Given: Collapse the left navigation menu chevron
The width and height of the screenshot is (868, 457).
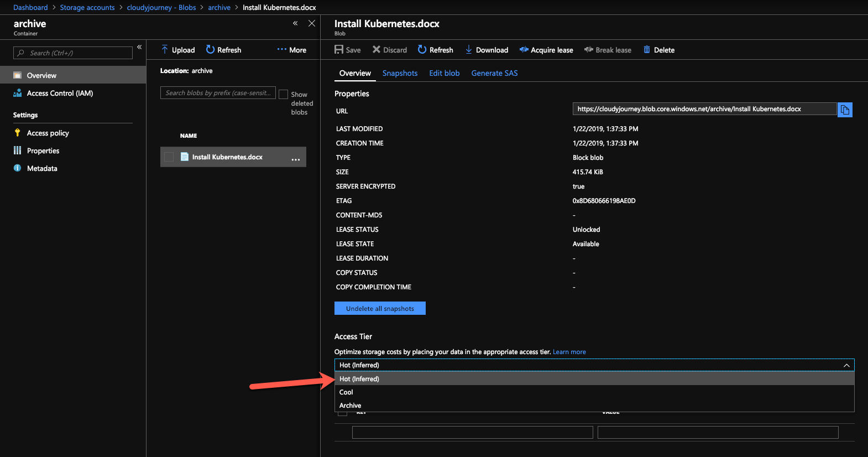Looking at the screenshot, I should coord(139,47).
